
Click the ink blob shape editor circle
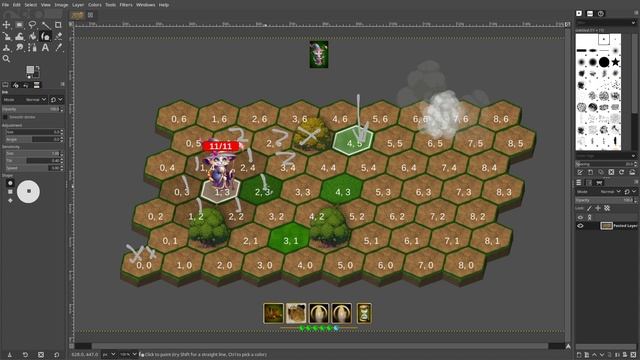point(29,191)
